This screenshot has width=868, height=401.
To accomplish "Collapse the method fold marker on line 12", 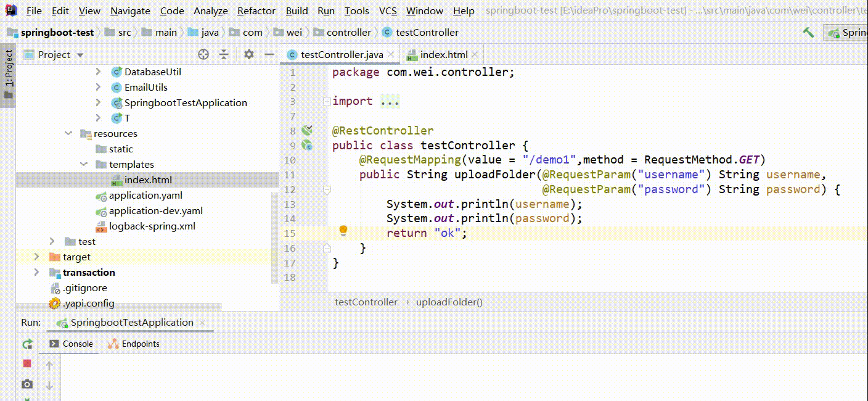I will [327, 189].
